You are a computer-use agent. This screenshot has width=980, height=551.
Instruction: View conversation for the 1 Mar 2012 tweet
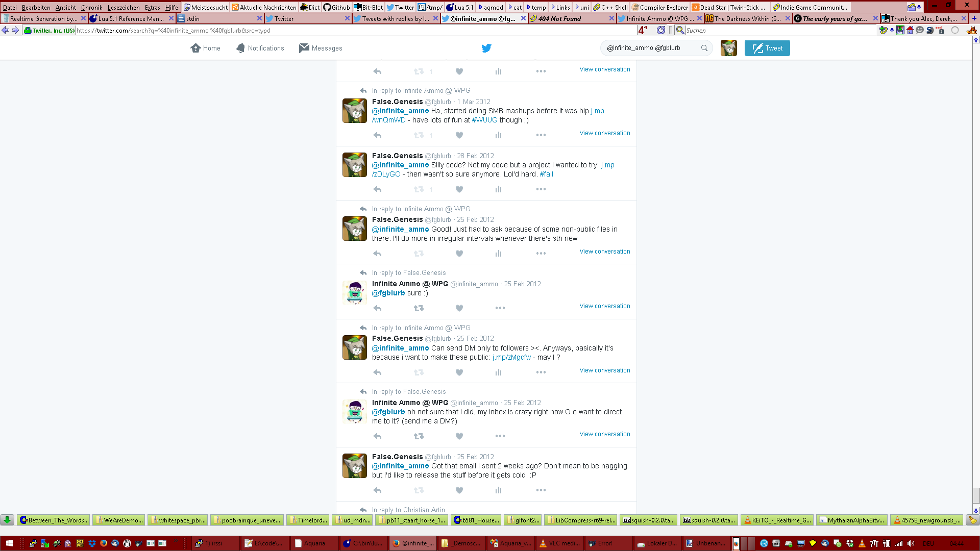(605, 133)
